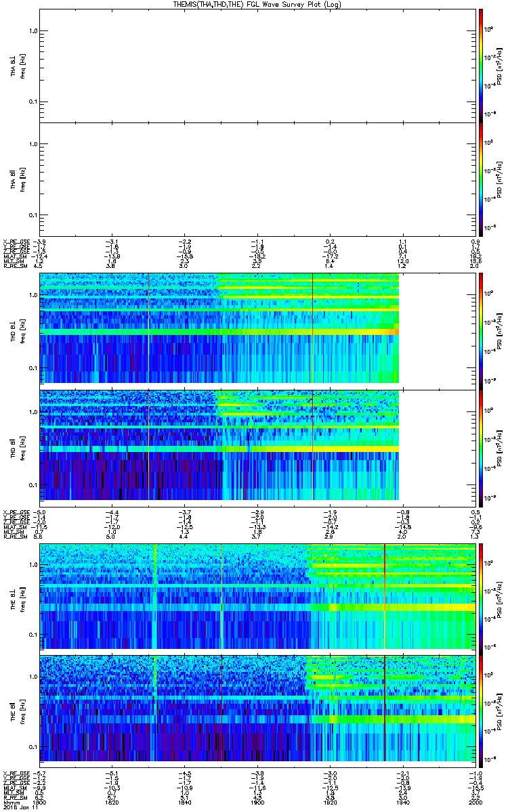Click black vertical line in THD B-perpendicular panel
The width and height of the screenshot is (508, 812).
pos(312,328)
